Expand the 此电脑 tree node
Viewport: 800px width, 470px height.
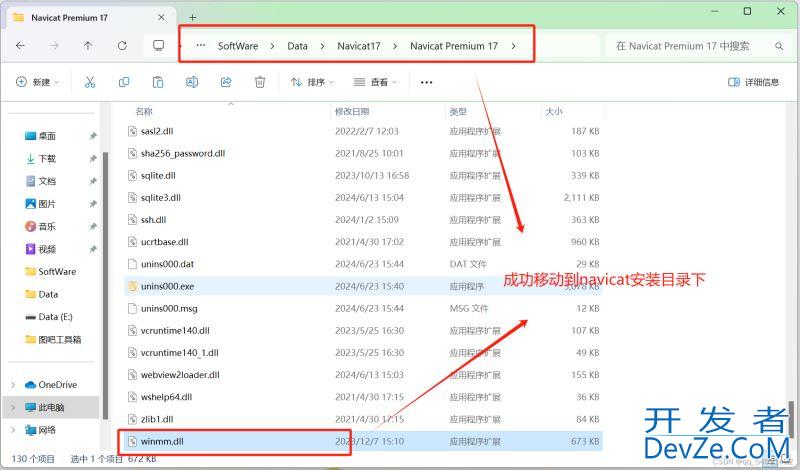point(13,407)
